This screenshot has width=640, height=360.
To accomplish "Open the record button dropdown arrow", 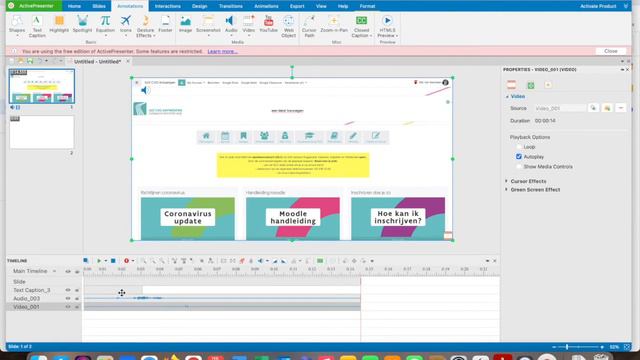I will coord(133,261).
